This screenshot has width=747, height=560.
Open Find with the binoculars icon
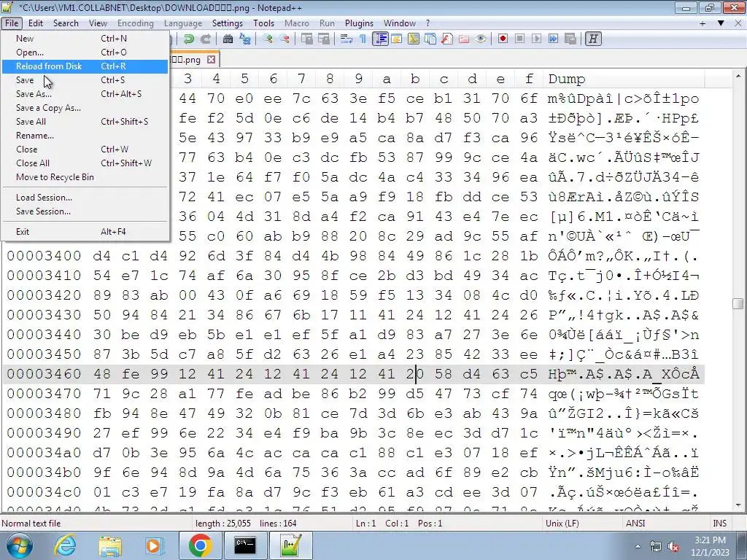pyautogui.click(x=228, y=39)
